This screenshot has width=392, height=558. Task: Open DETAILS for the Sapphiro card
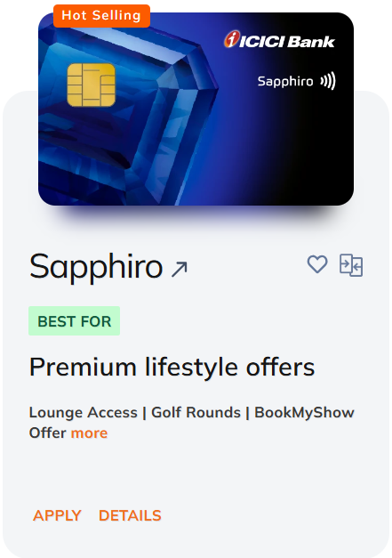tap(130, 515)
